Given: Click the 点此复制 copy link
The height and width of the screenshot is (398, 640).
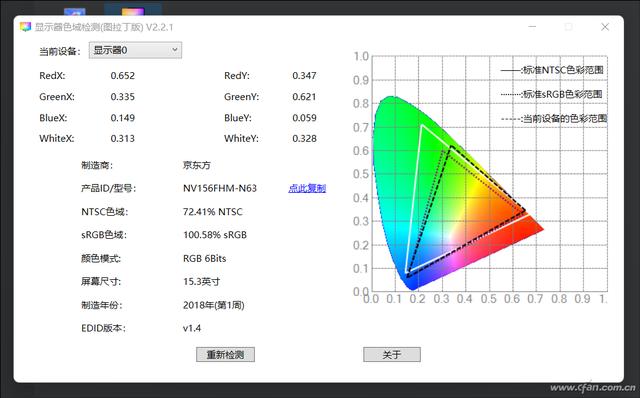Looking at the screenshot, I should point(307,188).
